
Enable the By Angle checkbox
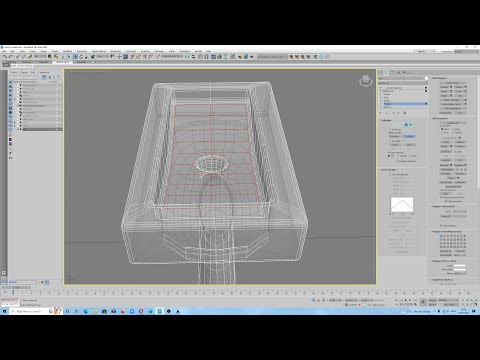point(390,141)
